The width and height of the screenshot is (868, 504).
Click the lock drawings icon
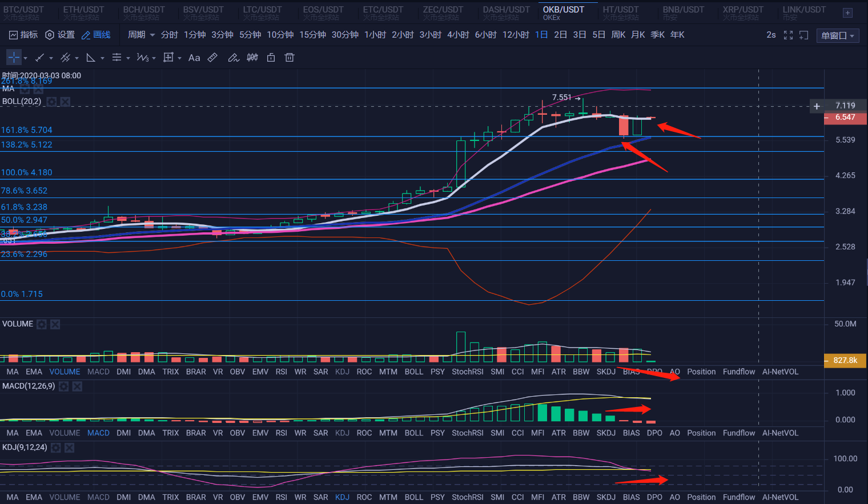click(x=271, y=58)
